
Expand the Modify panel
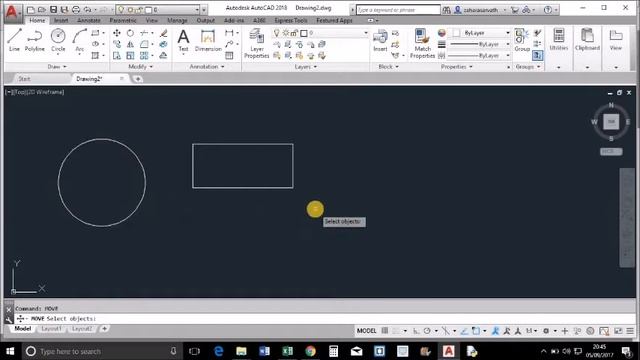click(141, 67)
